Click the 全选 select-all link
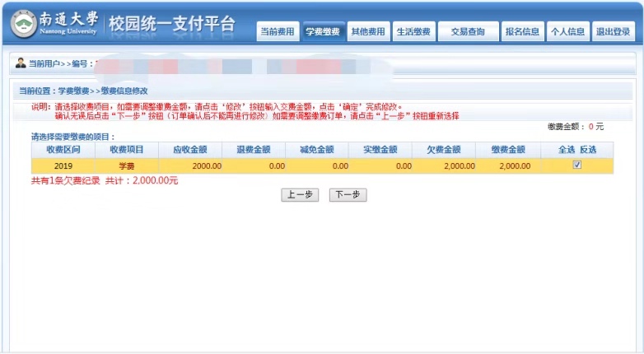Screen dimensions: 644x354 coord(566,150)
